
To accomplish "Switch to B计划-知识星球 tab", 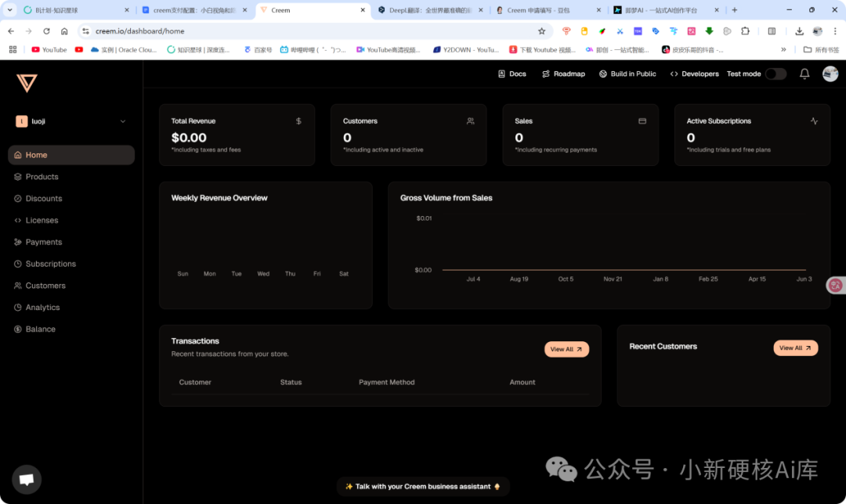I will (x=77, y=10).
